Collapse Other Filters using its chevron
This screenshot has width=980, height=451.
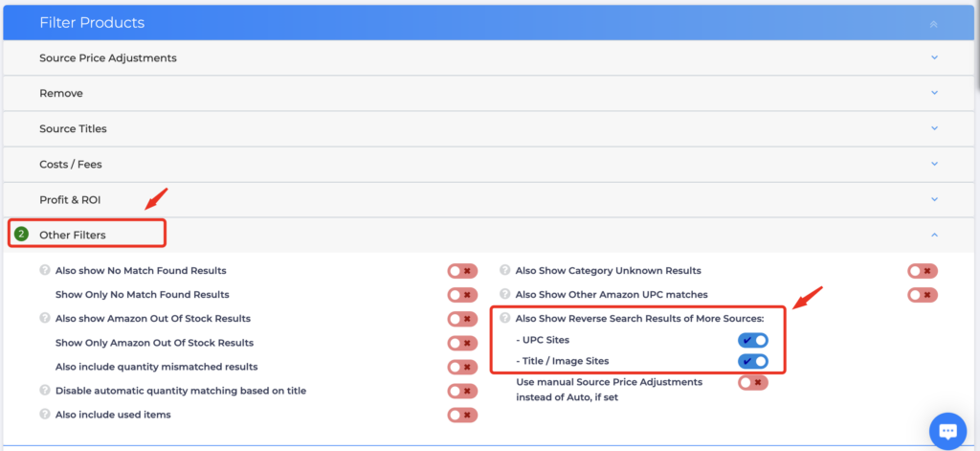pos(934,235)
